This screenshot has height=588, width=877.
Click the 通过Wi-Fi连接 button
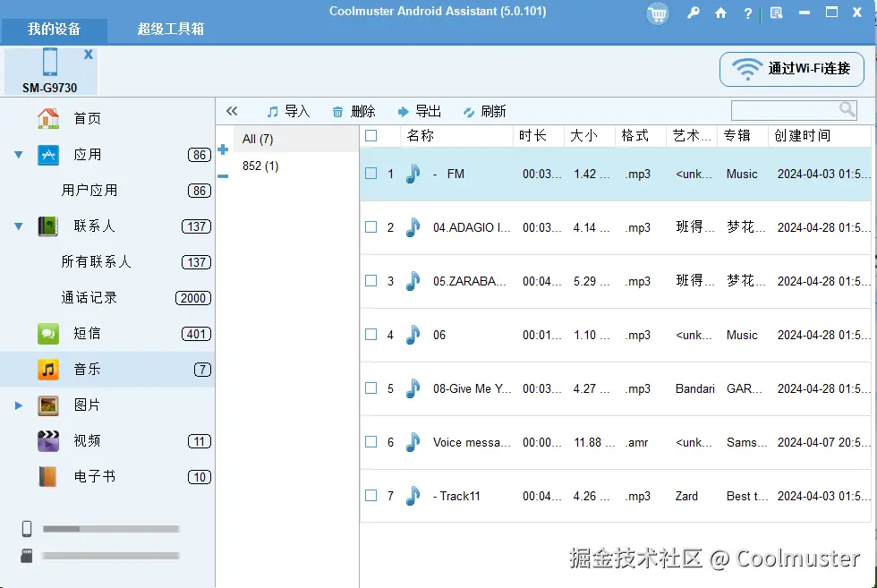click(791, 69)
